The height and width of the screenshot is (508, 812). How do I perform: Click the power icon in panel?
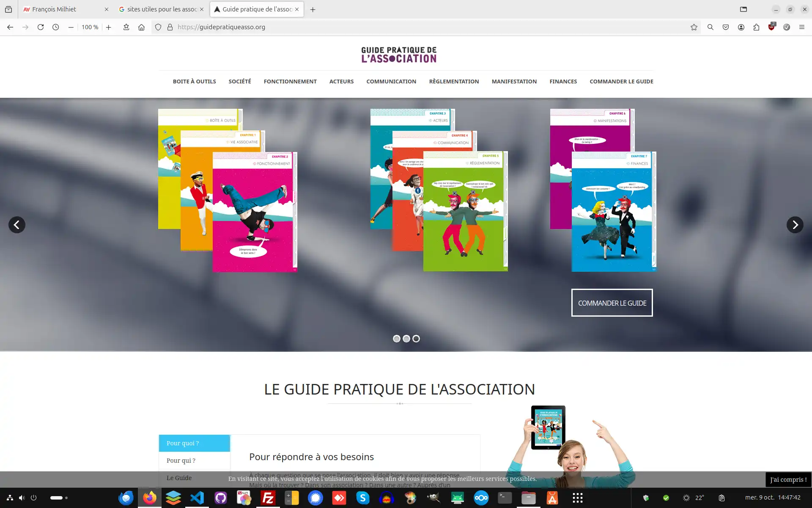point(34,498)
